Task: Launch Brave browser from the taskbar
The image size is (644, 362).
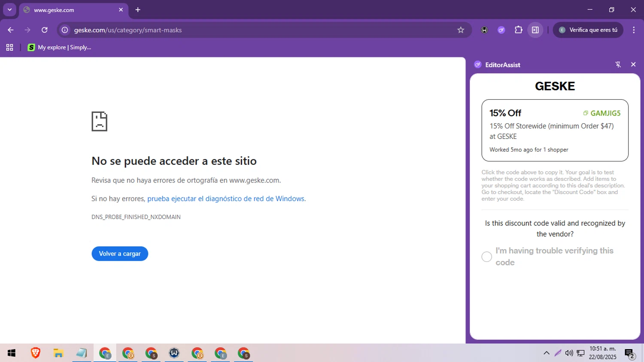Action: click(x=36, y=353)
